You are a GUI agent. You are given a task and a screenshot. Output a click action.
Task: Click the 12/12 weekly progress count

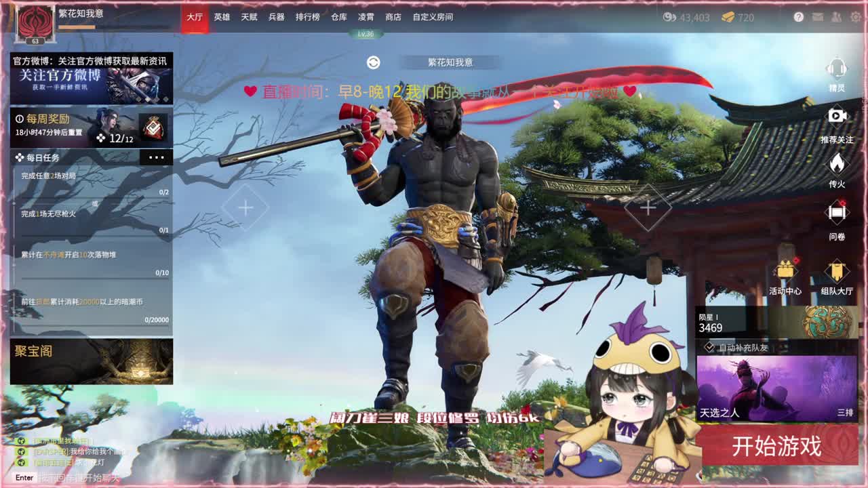(x=121, y=138)
